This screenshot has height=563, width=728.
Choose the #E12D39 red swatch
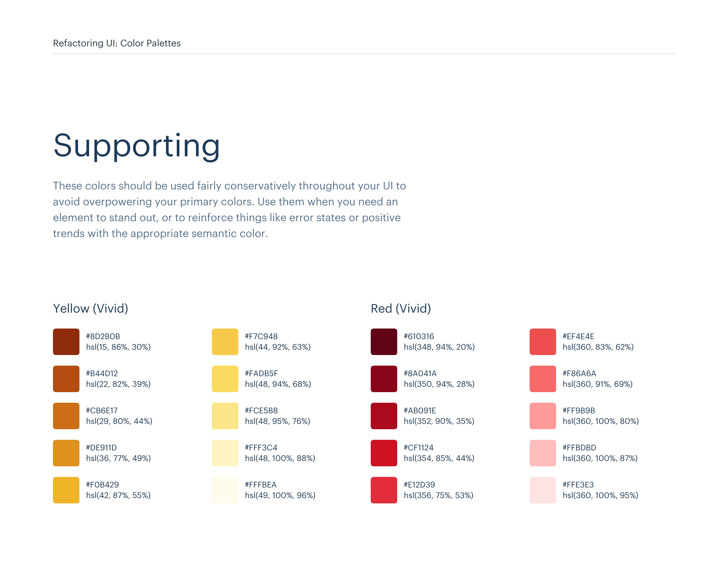click(x=384, y=490)
